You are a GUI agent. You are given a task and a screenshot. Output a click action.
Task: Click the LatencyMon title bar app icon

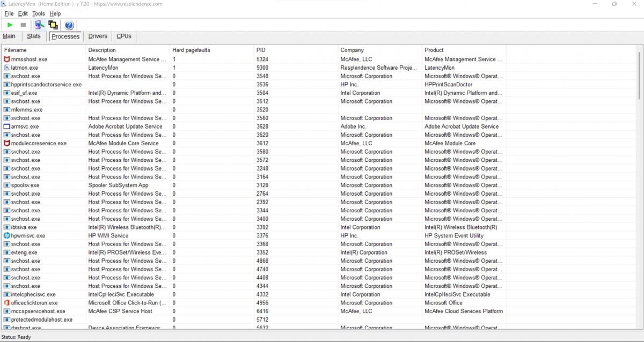pos(5,4)
